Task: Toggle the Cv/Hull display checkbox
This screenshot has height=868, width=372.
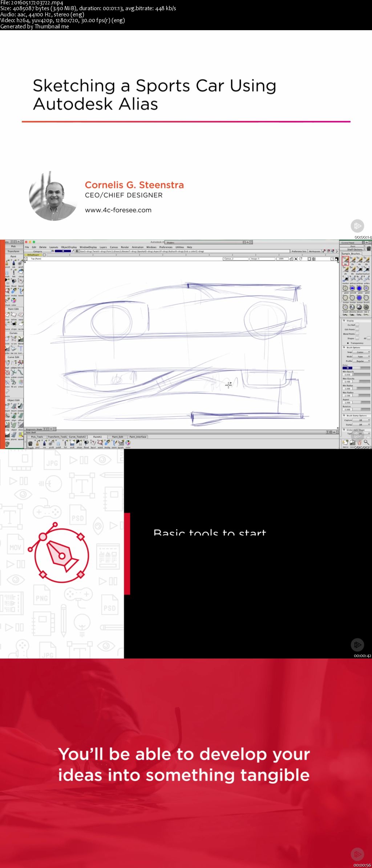Action: [x=357, y=325]
